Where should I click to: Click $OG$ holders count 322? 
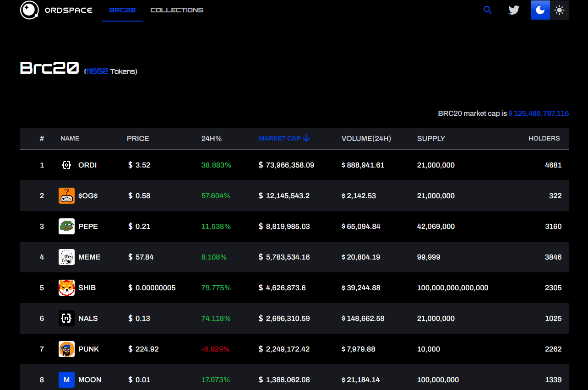tap(555, 195)
